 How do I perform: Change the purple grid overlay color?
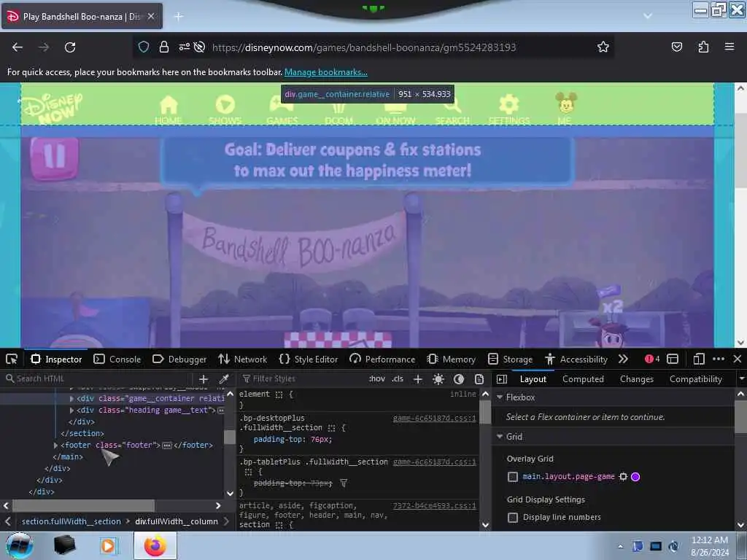635,477
